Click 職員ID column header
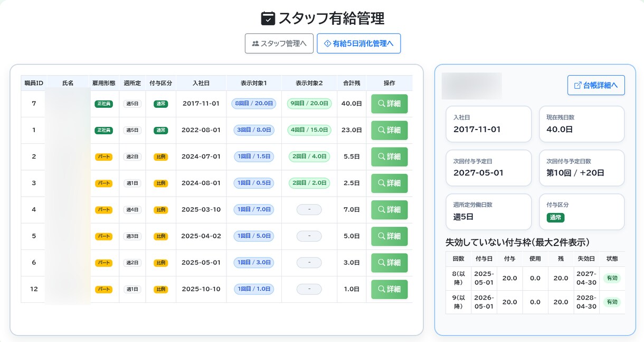 click(34, 83)
